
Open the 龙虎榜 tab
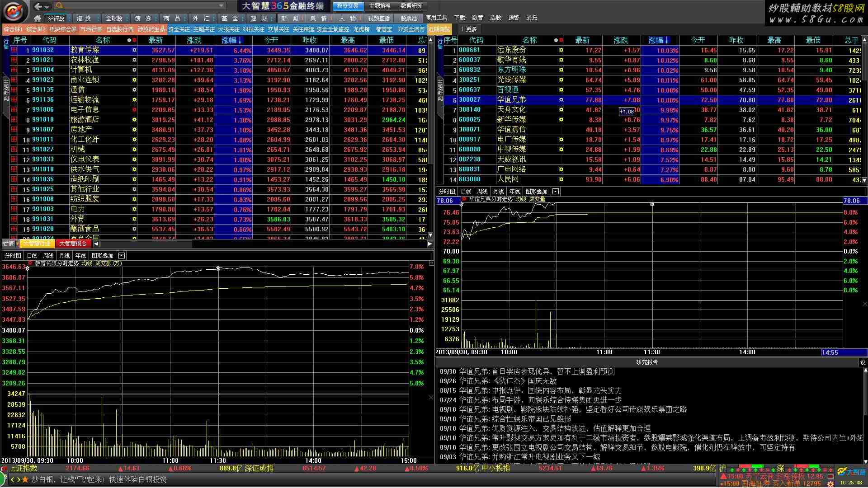[361, 29]
